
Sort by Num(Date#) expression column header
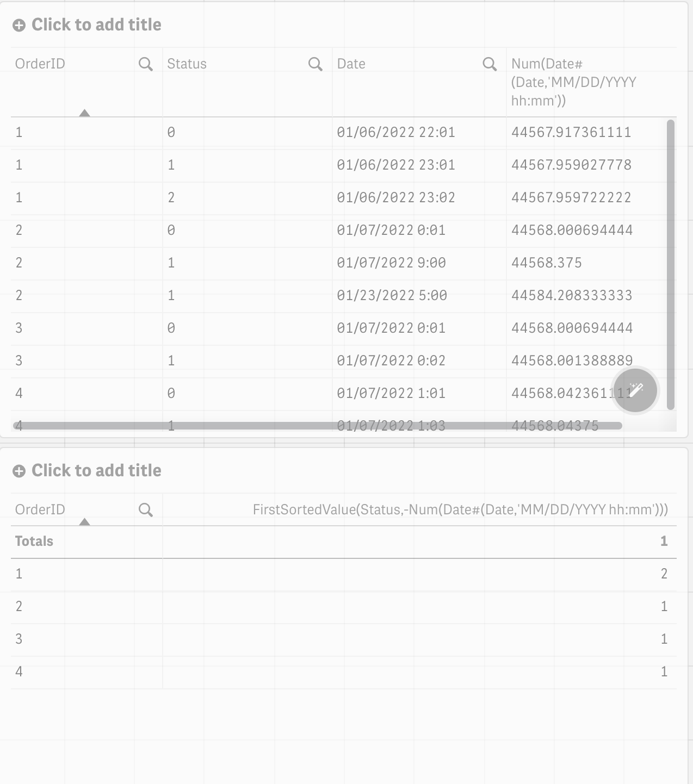coord(573,82)
